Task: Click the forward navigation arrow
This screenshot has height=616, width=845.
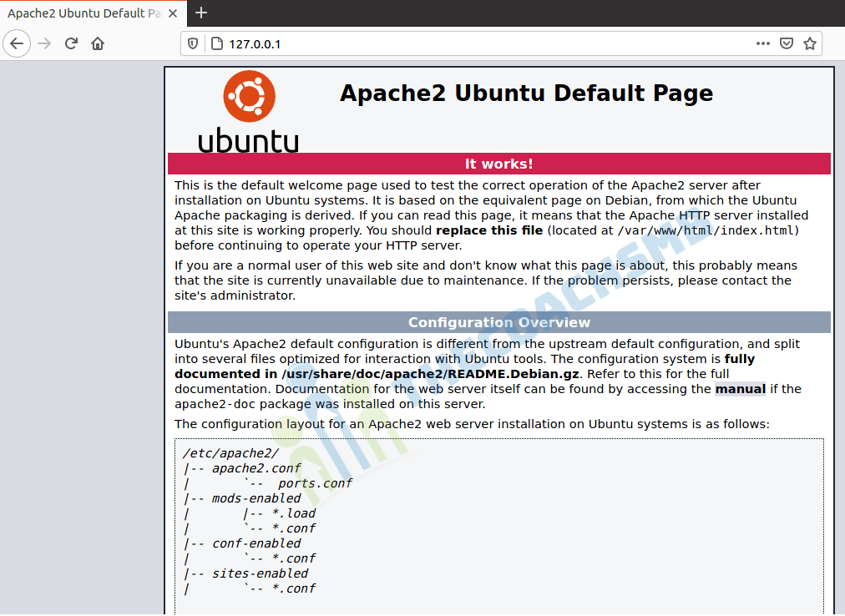Action: click(45, 43)
